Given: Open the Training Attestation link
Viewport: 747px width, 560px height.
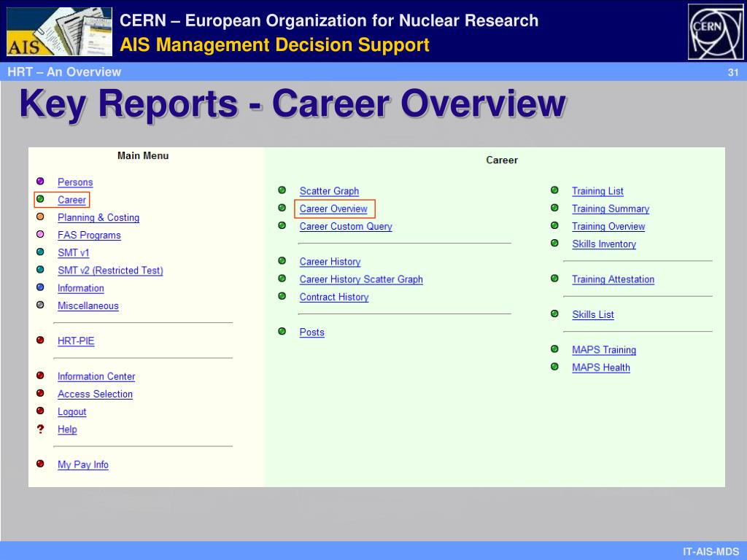Looking at the screenshot, I should pyautogui.click(x=613, y=279).
